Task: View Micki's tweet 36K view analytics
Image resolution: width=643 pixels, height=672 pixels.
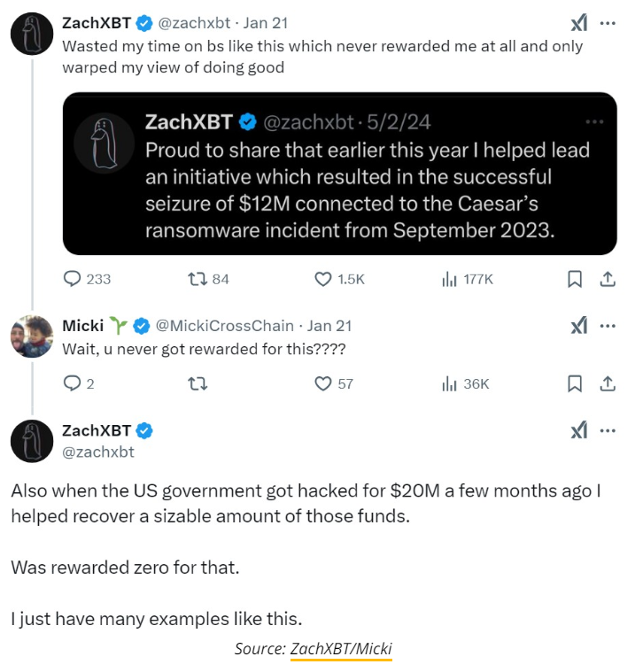Action: [x=449, y=383]
